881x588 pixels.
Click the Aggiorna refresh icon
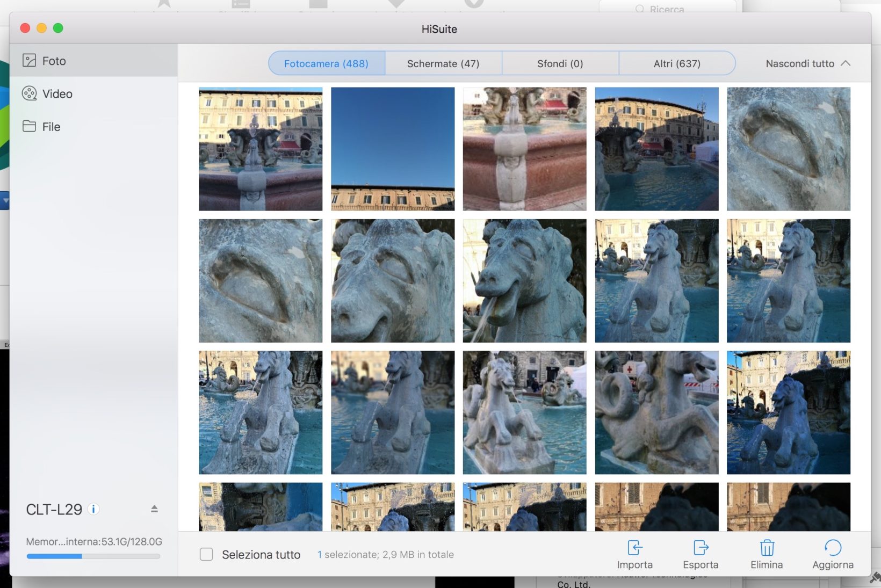pyautogui.click(x=833, y=548)
